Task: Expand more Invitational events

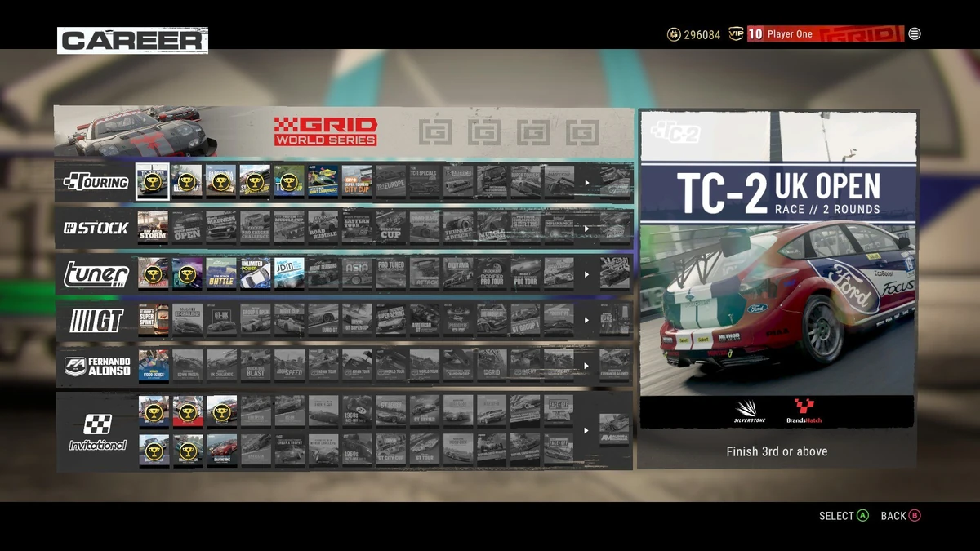Action: point(586,429)
